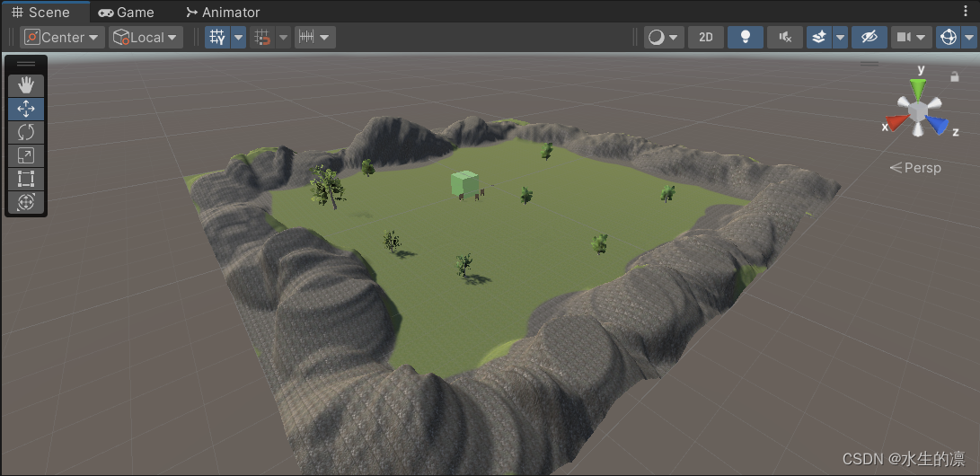Toggle hidden objects visibility eye icon
This screenshot has height=476, width=980.
point(870,38)
